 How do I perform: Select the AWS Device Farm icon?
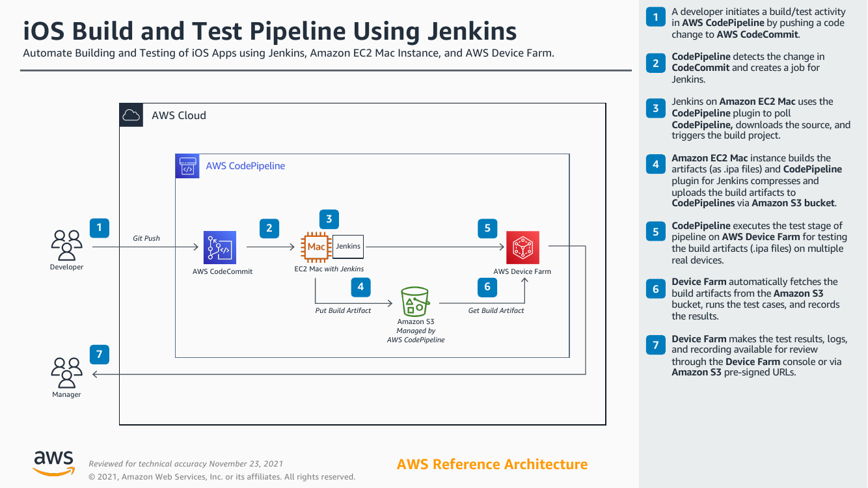(x=522, y=247)
